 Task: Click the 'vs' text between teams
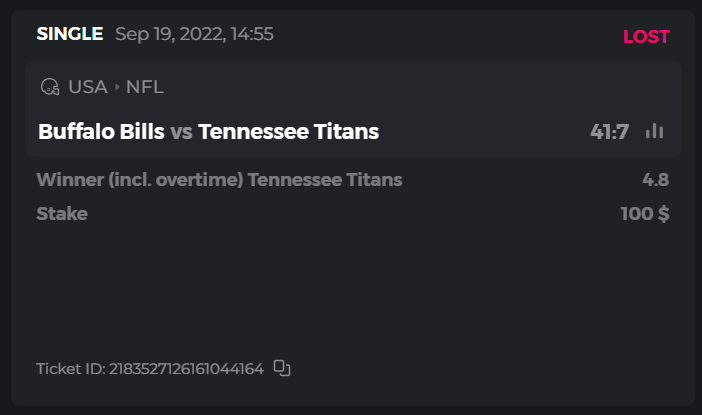pyautogui.click(x=181, y=131)
